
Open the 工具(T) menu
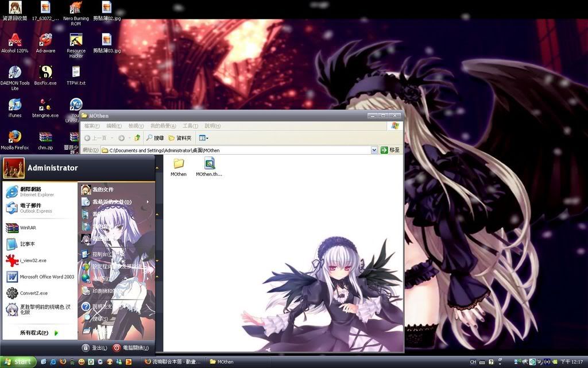[x=190, y=126]
